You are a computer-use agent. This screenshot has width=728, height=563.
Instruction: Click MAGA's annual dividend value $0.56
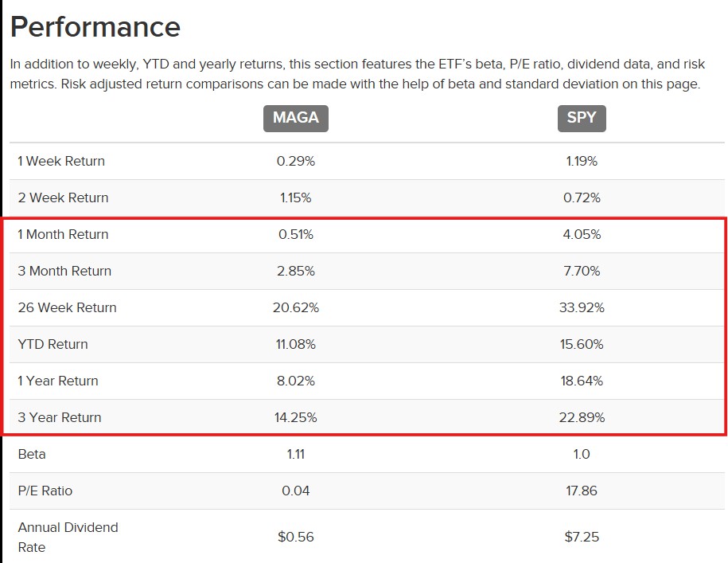coord(296,537)
